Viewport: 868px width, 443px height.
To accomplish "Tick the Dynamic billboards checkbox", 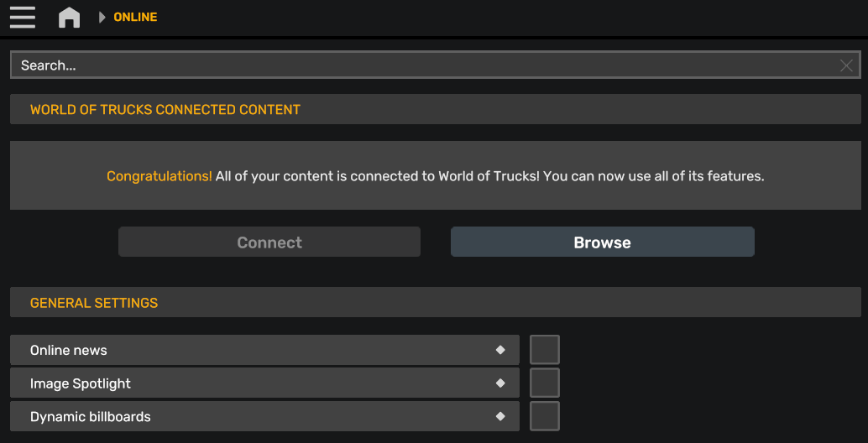I will (x=545, y=416).
